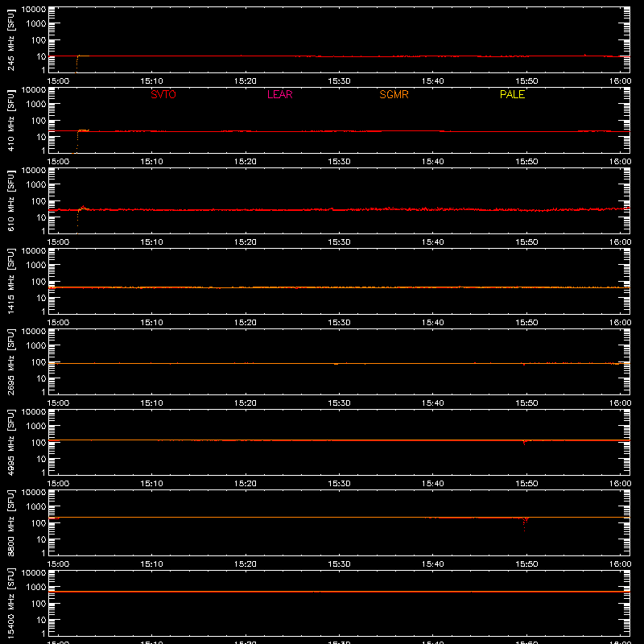Click 15:00 time label under 245 MHz plot
644x644 pixels.
[58, 81]
